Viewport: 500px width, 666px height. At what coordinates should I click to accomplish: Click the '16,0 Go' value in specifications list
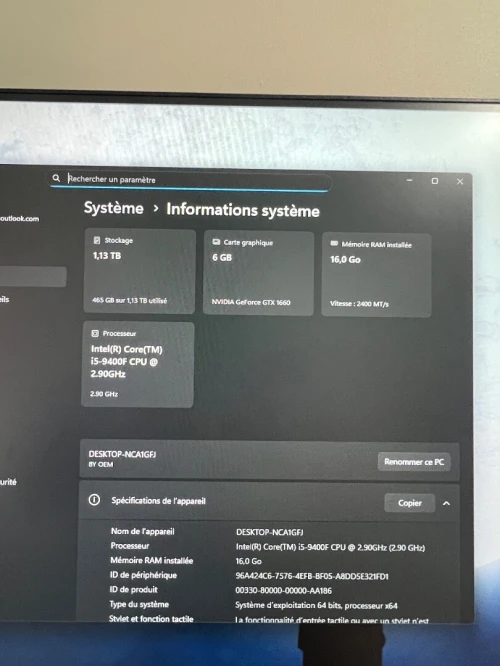(x=249, y=561)
